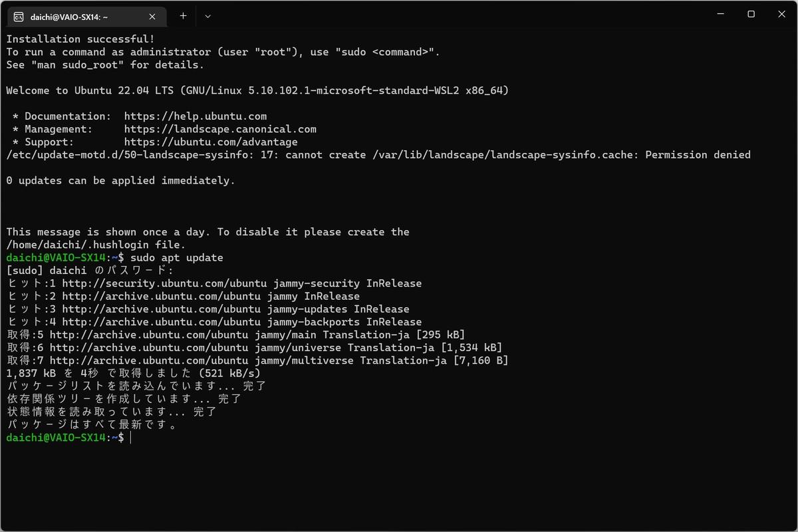This screenshot has height=532, width=798.
Task: Click the sudo apt update command text
Action: tap(177, 257)
